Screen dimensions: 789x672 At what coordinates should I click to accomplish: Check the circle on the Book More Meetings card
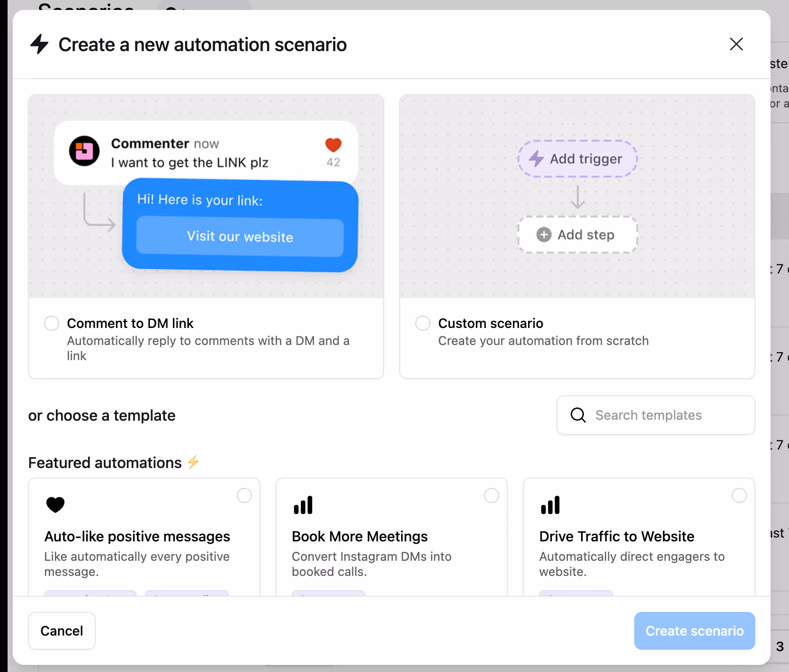(492, 495)
